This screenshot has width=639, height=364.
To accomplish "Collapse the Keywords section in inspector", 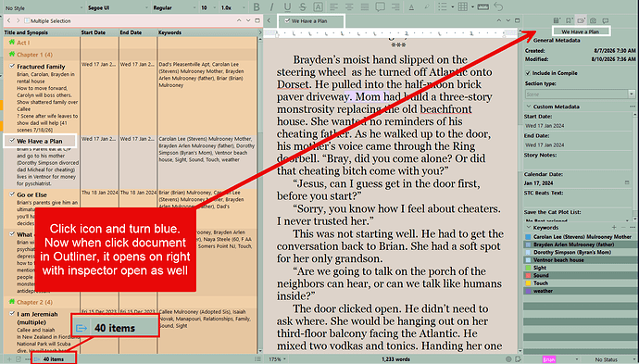I will coord(529,228).
